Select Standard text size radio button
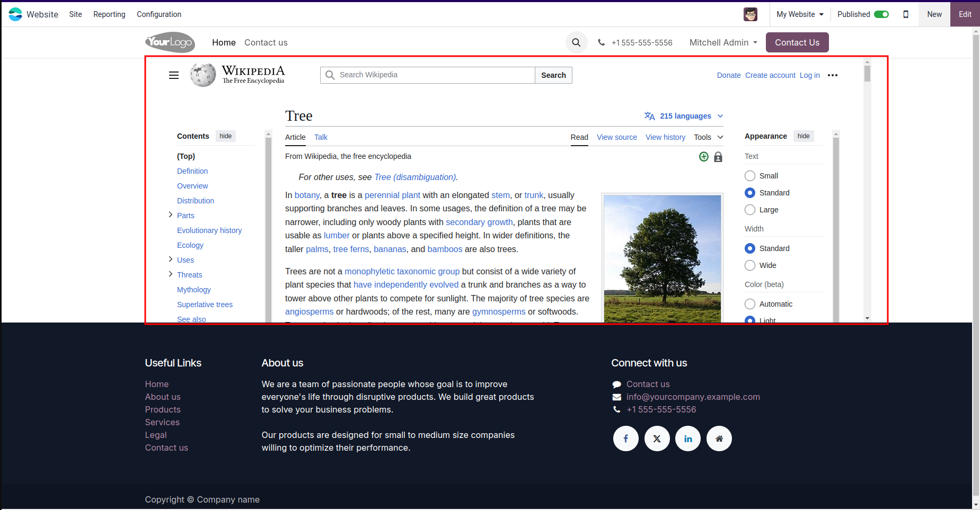Screen dimensions: 980x510 [750, 193]
